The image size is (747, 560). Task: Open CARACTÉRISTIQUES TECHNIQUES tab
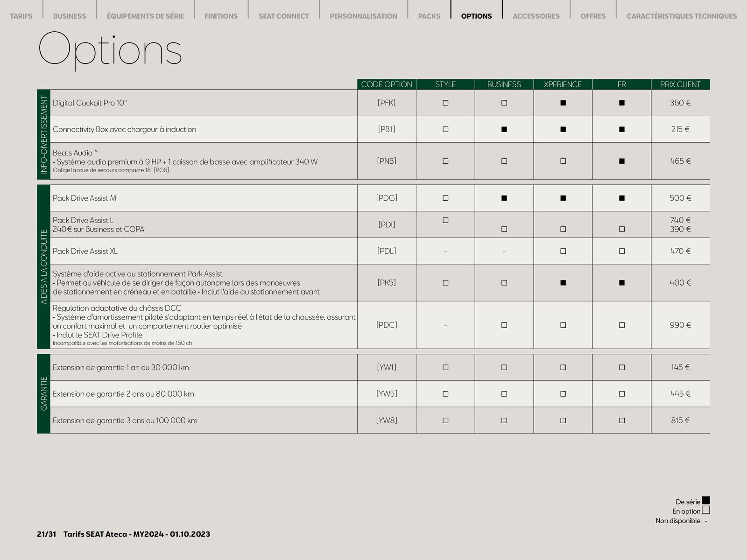682,16
